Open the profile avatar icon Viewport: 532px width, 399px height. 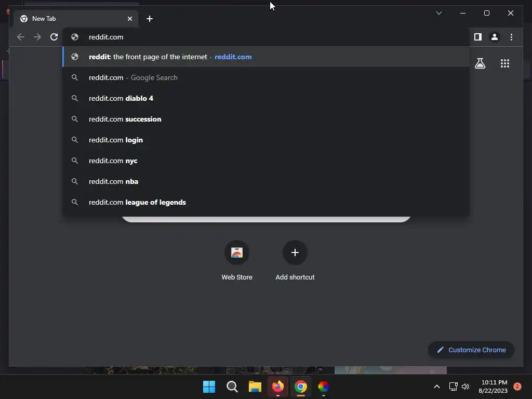[x=495, y=37]
